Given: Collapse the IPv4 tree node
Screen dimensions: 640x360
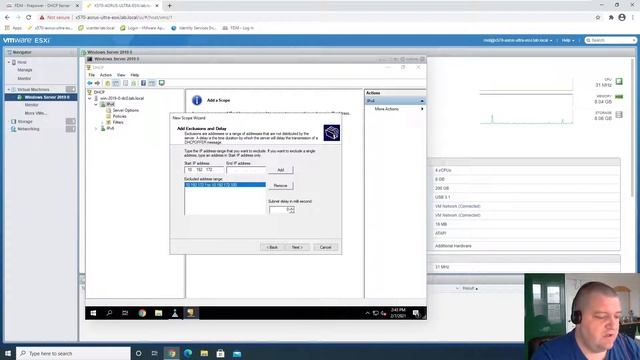Looking at the screenshot, I should pos(96,104).
